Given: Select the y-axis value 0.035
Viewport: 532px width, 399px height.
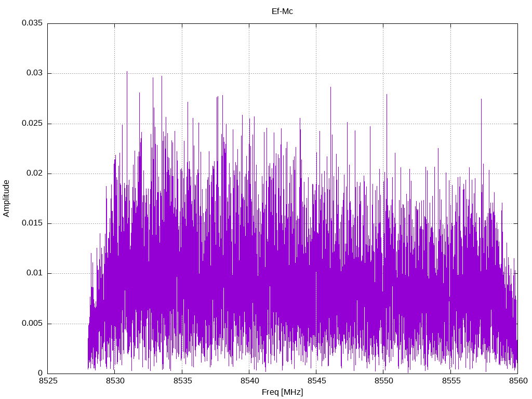Looking at the screenshot, I should tap(32, 23).
